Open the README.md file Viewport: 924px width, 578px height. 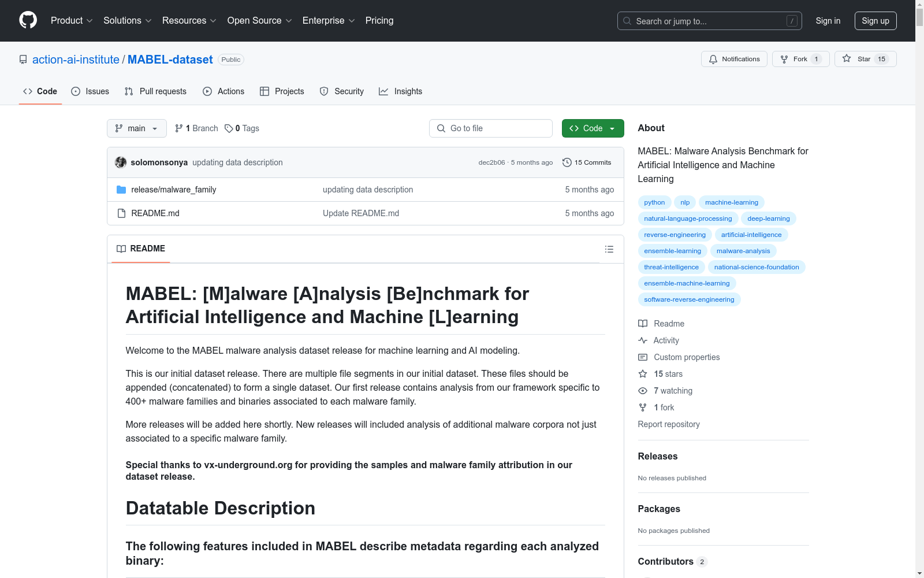155,213
